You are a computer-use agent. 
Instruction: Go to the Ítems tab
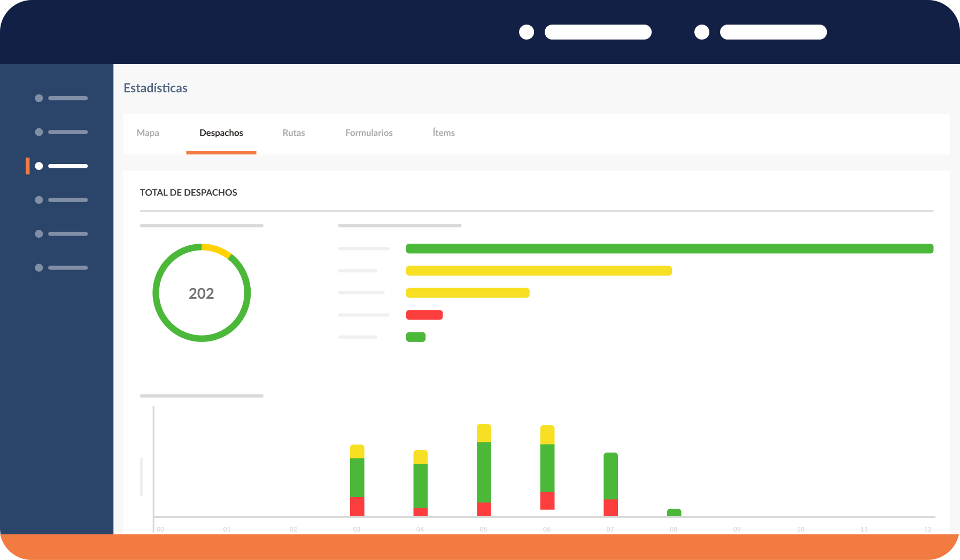(x=444, y=133)
